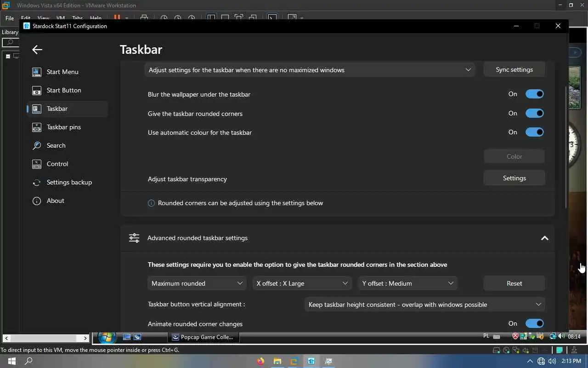Click 'Rounded corners can be adjusted' note text
This screenshot has height=368, width=588.
click(x=240, y=203)
